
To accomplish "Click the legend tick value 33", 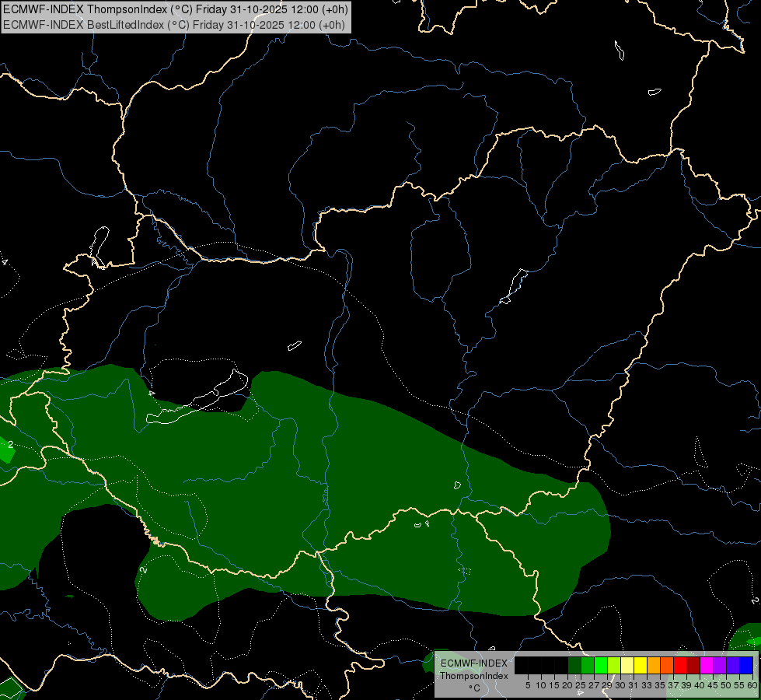I will point(647,685).
